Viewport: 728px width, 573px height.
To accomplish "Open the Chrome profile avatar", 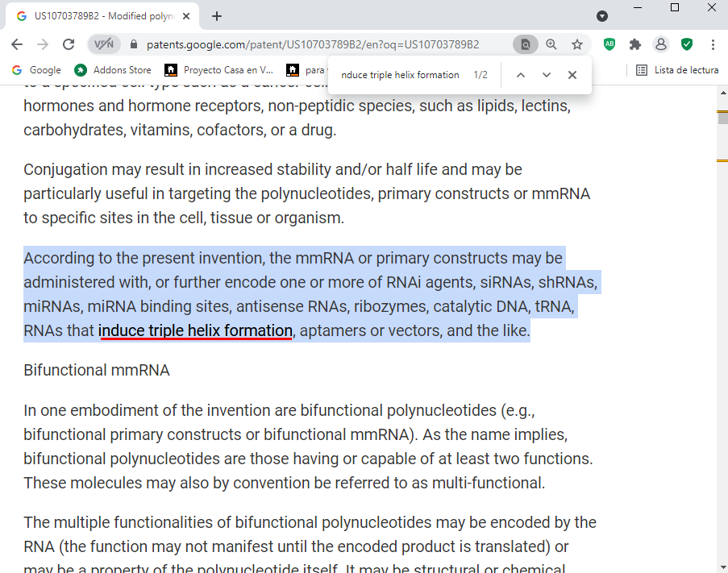I will pyautogui.click(x=661, y=44).
